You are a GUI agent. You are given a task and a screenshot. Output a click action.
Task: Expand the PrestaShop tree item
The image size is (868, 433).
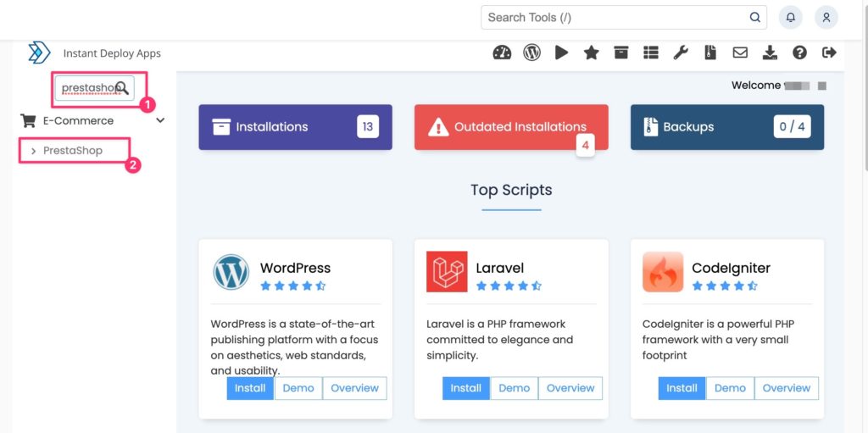click(34, 151)
